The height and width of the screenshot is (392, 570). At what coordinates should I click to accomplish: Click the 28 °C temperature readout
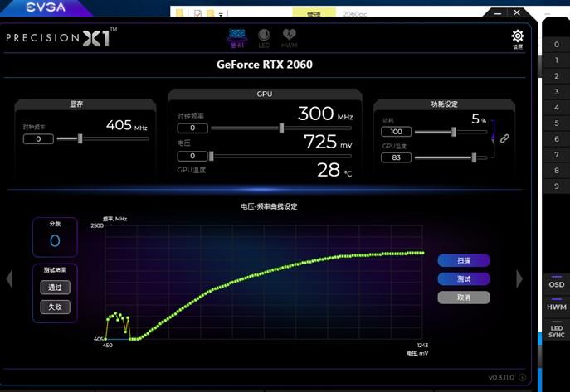[334, 170]
